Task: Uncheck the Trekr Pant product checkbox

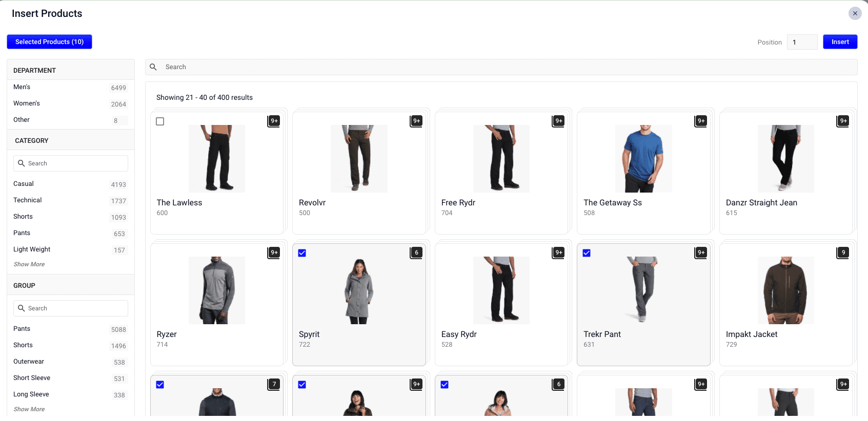Action: click(x=587, y=253)
